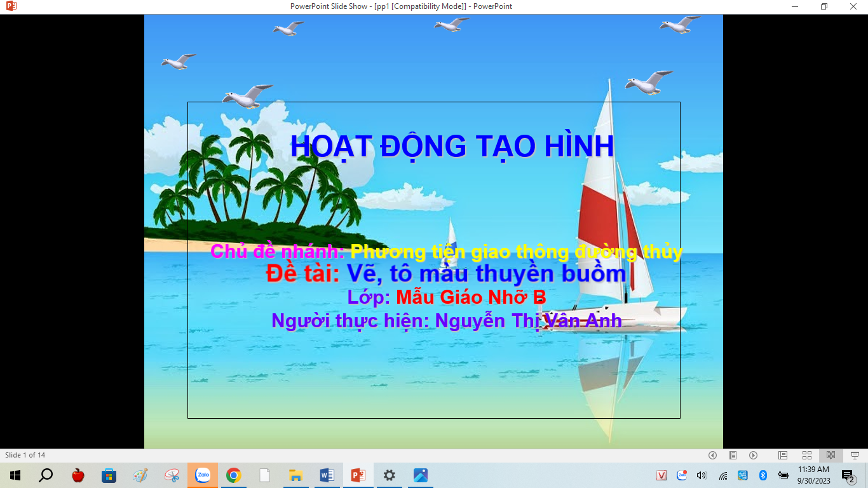Image resolution: width=868 pixels, height=488 pixels.
Task: Open the Windows Start menu
Action: [x=15, y=475]
